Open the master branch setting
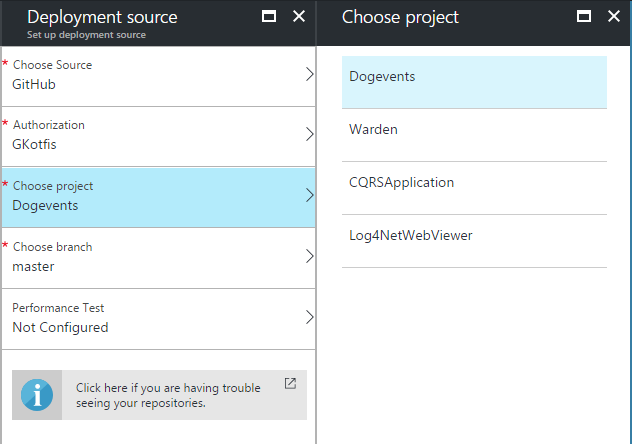Image resolution: width=632 pixels, height=444 pixels. (32, 267)
